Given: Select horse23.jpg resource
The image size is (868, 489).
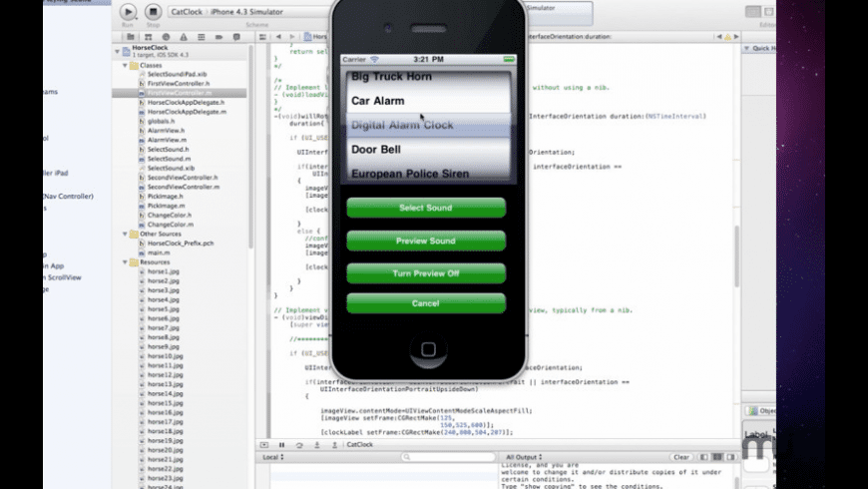Looking at the screenshot, I should click(x=165, y=478).
